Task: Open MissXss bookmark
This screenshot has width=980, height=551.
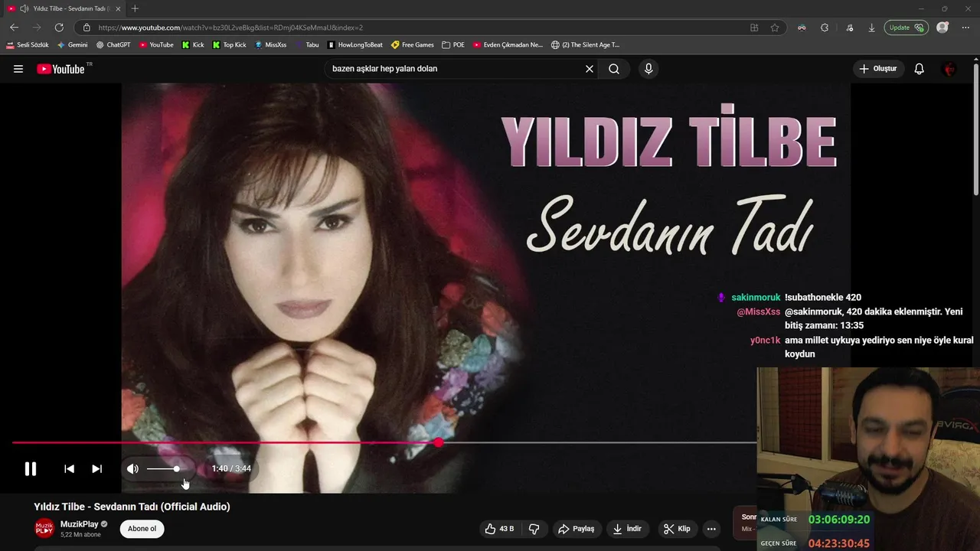Action: [x=271, y=45]
